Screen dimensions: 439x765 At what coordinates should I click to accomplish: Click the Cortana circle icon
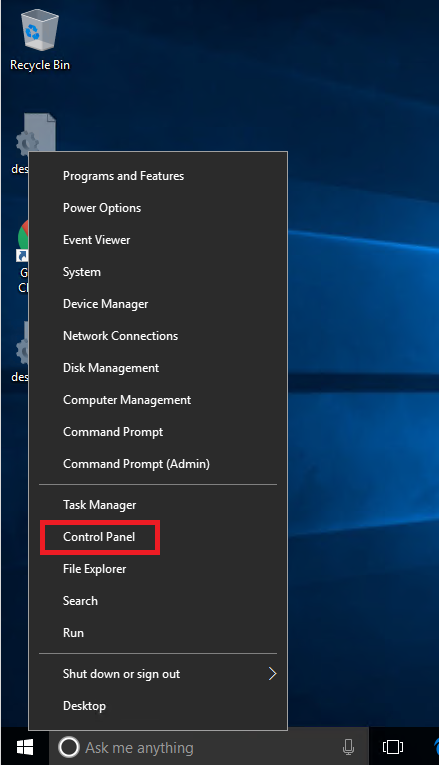click(x=68, y=747)
